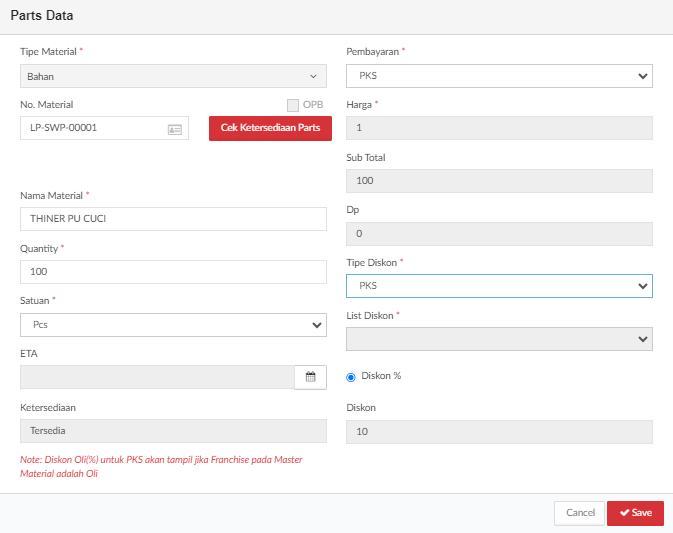Click the Sub Total field
Viewport: 673px width, 533px height.
[499, 181]
